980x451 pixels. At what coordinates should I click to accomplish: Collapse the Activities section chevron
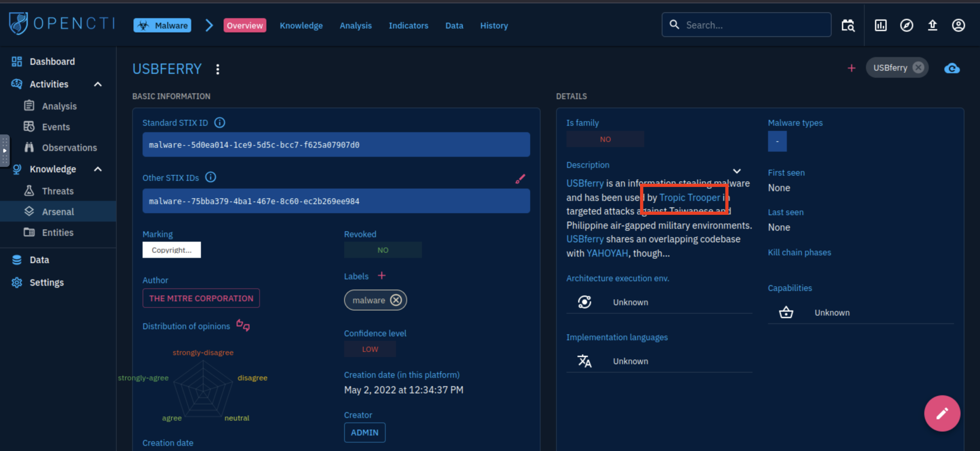pyautogui.click(x=98, y=84)
